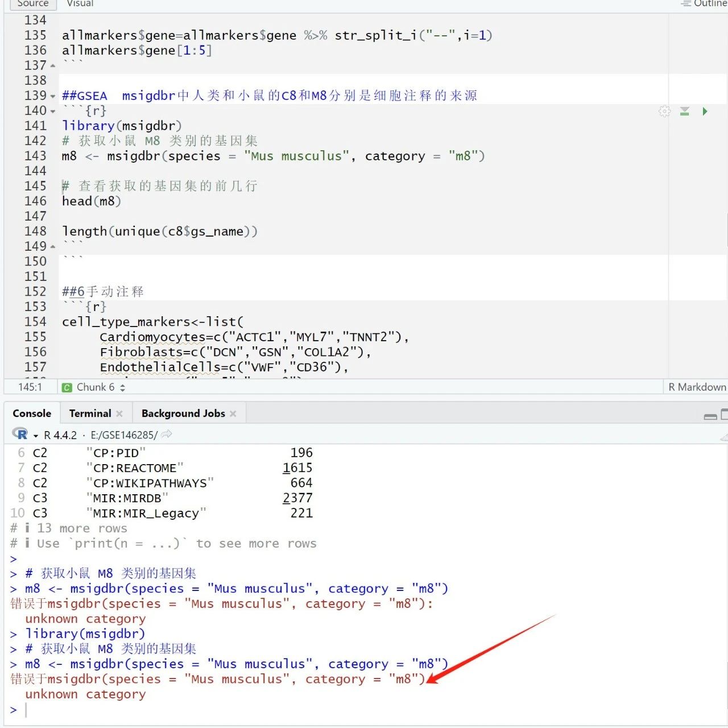This screenshot has height=728, width=728.
Task: Click the {r} chunk header on line 153
Action: [85, 307]
